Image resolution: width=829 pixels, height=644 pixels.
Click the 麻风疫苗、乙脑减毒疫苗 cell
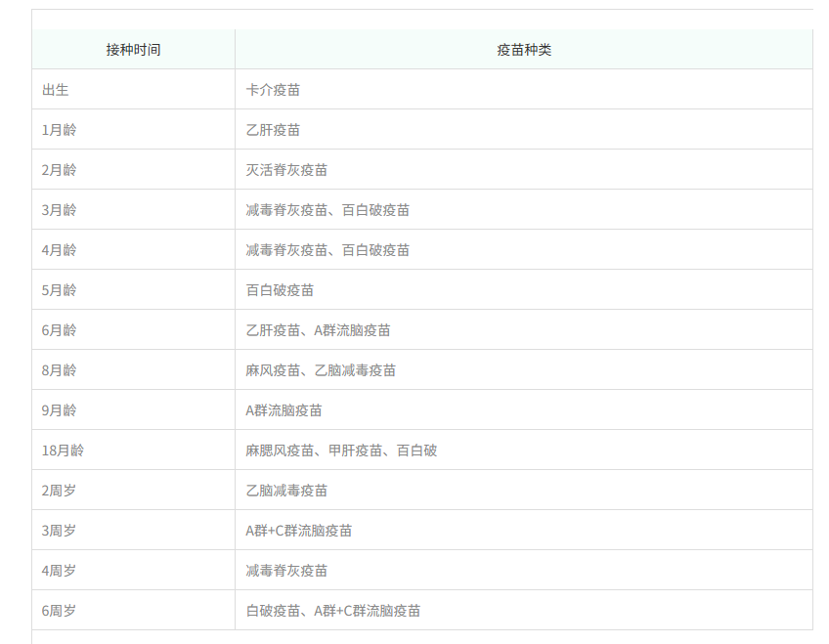pyautogui.click(x=523, y=370)
